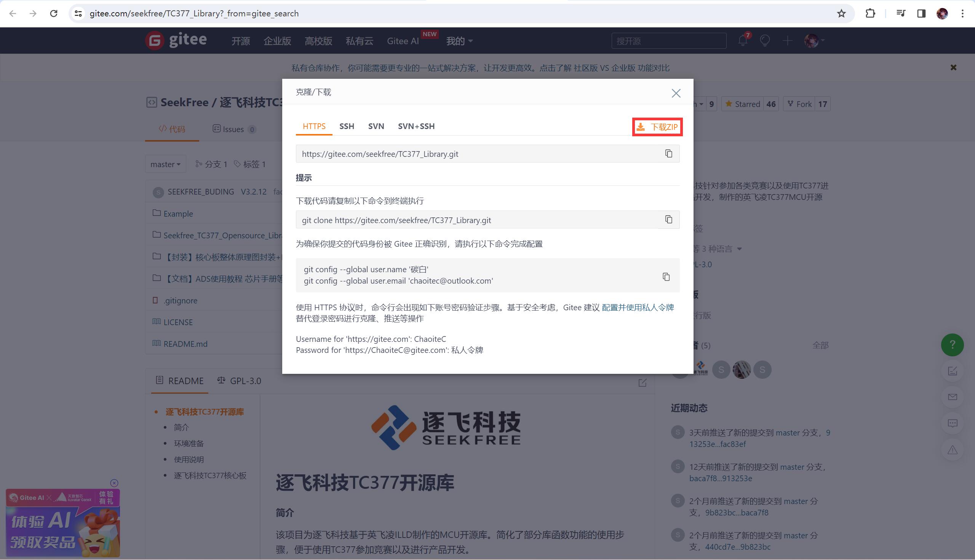Click the green help question-mark button
This screenshot has height=560, width=975.
952,345
